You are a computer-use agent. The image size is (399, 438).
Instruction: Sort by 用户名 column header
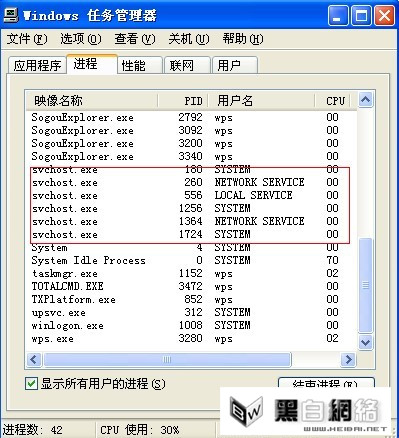261,100
